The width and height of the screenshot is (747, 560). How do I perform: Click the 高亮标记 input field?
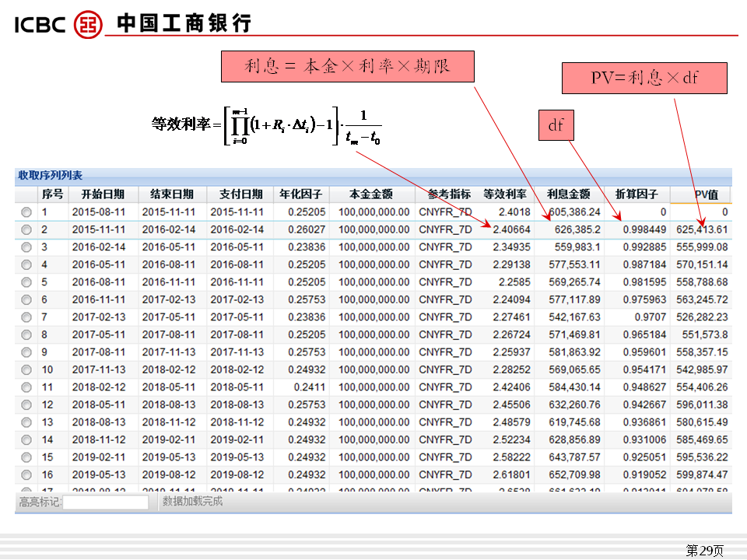coord(105,502)
